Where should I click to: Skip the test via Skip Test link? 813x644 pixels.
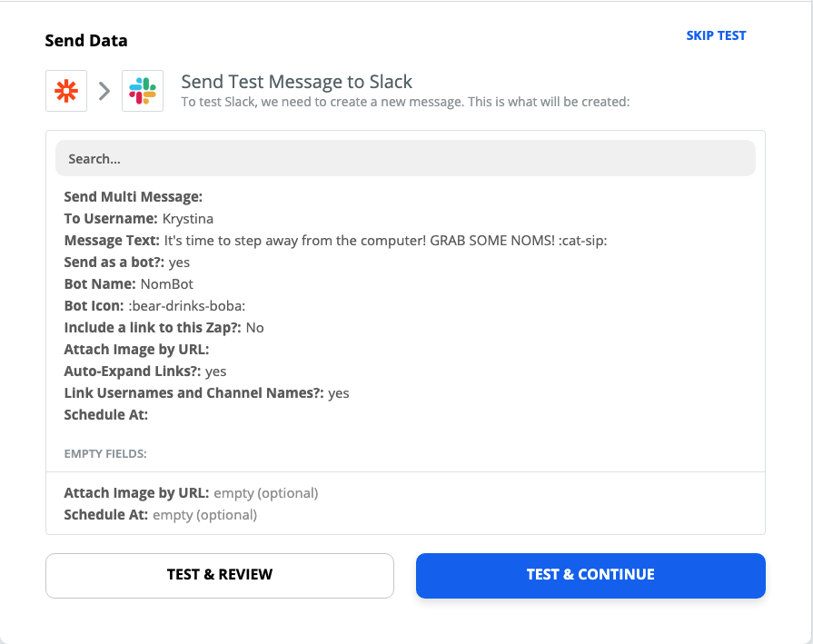coord(716,35)
